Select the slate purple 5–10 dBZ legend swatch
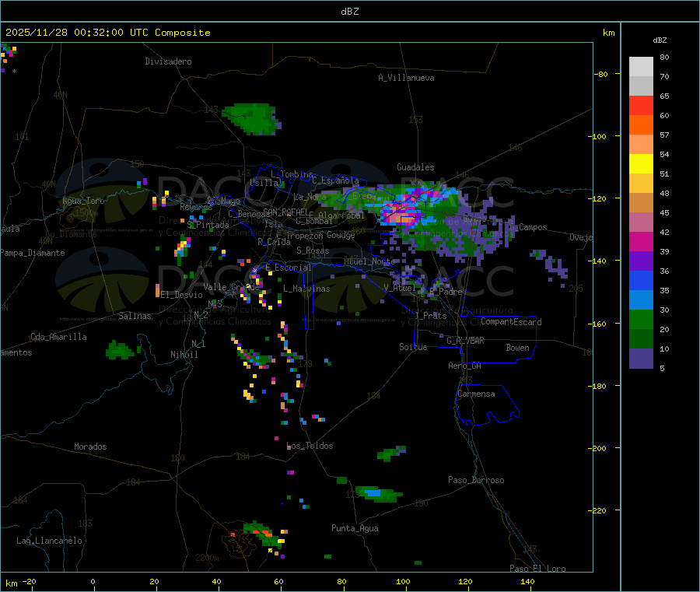The height and width of the screenshot is (592, 700). [x=641, y=358]
